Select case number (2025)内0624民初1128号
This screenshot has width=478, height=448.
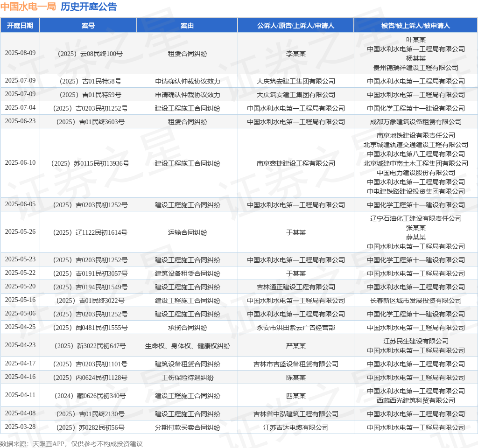click(x=90, y=378)
